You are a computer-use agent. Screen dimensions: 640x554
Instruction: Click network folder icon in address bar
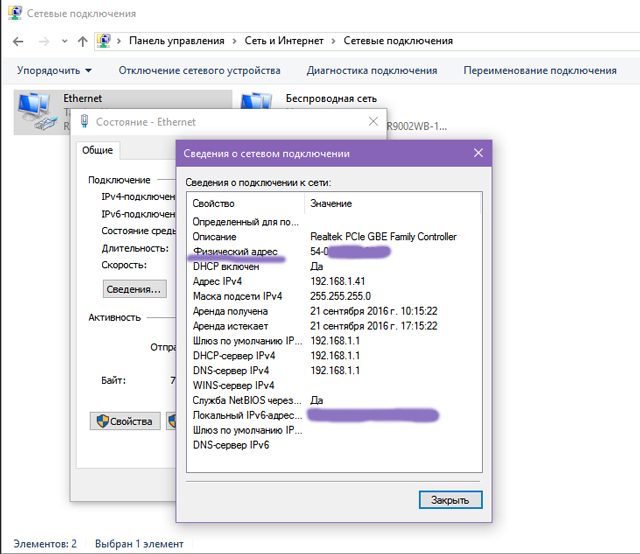(x=104, y=41)
